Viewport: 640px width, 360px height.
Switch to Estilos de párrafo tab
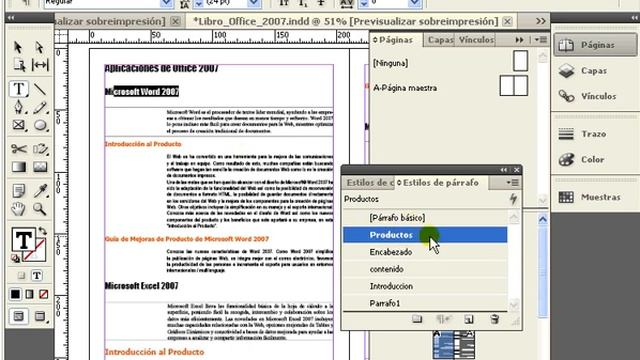click(440, 183)
